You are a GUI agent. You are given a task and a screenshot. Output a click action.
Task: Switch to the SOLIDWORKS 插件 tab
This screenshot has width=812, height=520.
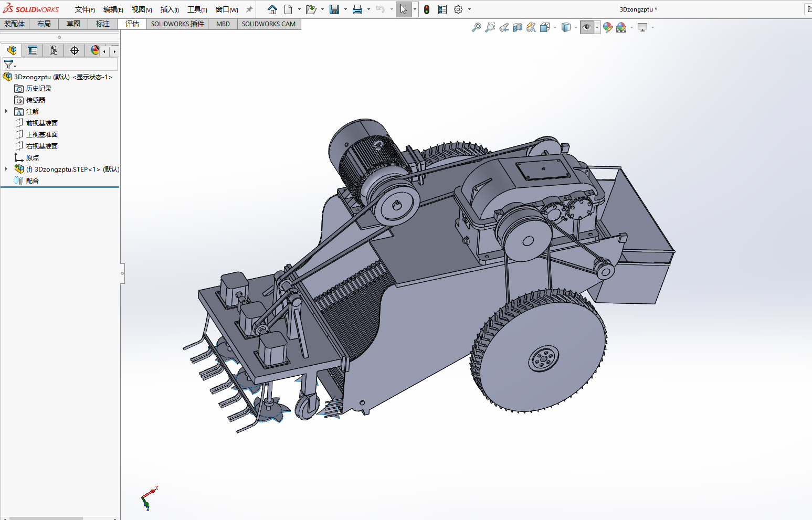tap(177, 24)
